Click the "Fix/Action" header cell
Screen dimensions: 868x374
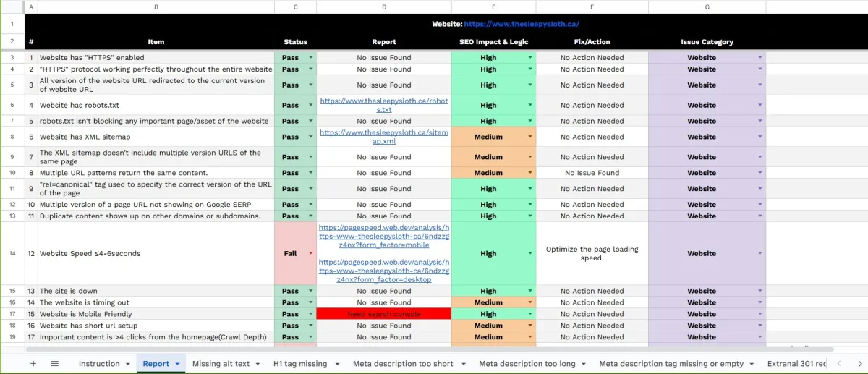click(592, 42)
